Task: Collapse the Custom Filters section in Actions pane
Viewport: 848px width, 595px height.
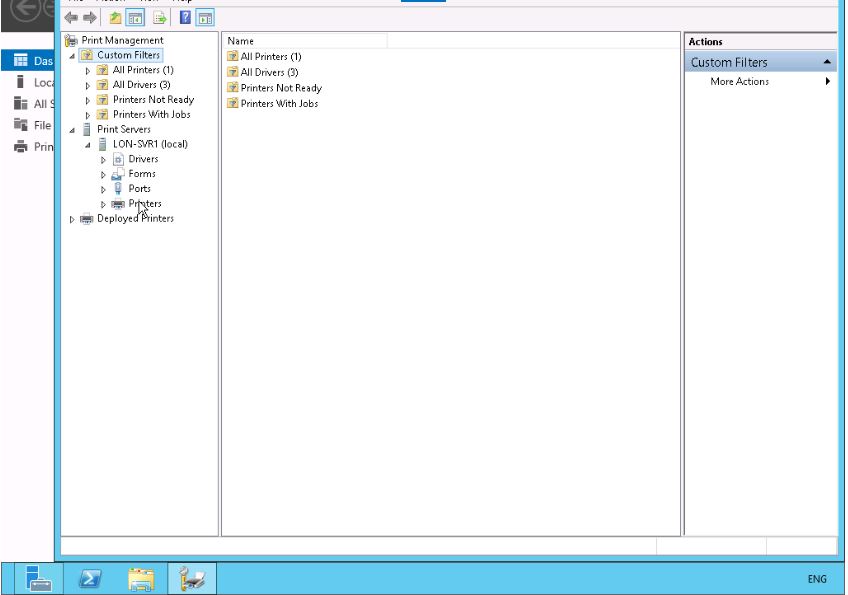Action: 827,62
